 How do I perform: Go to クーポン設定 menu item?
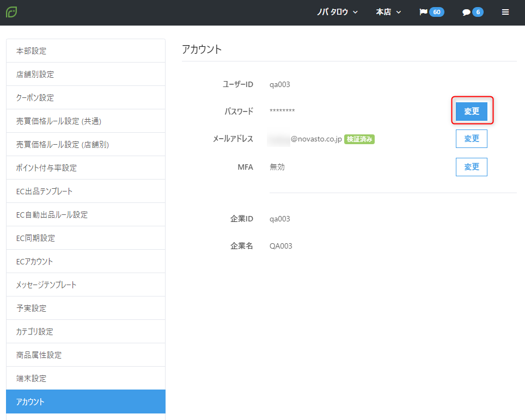tap(86, 98)
